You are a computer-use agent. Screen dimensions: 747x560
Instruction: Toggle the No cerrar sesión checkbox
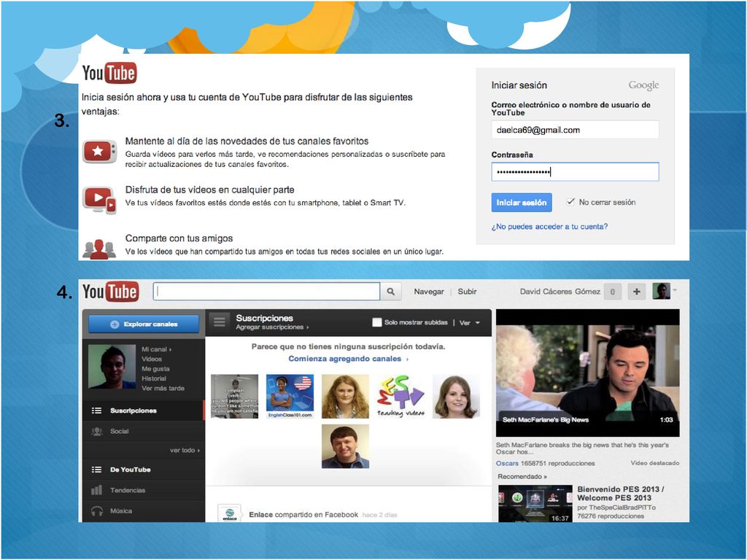(x=570, y=202)
